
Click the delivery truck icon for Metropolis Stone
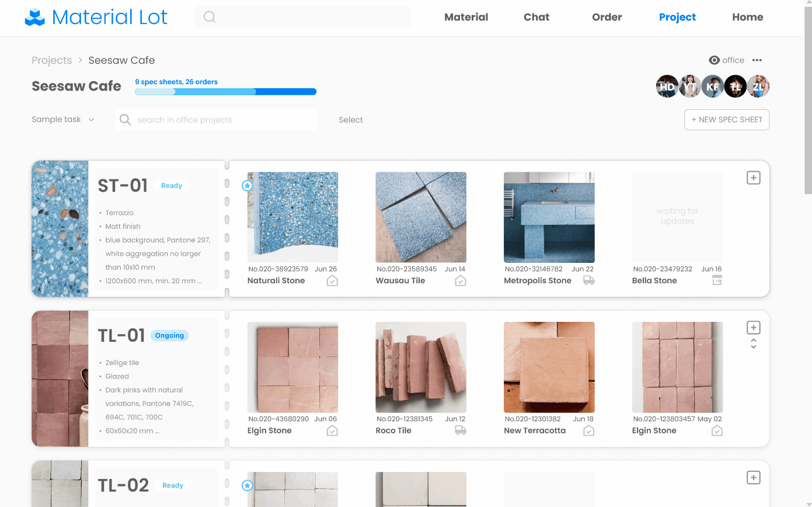(x=589, y=281)
